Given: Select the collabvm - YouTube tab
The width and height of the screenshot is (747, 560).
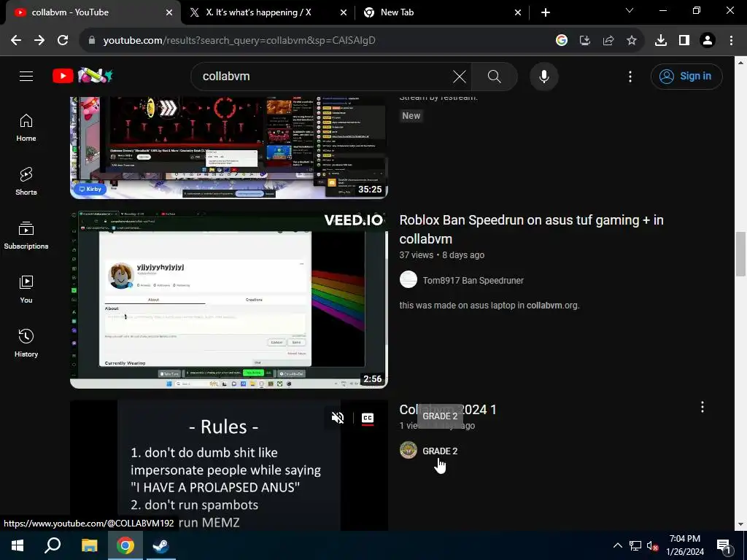Looking at the screenshot, I should pos(93,12).
